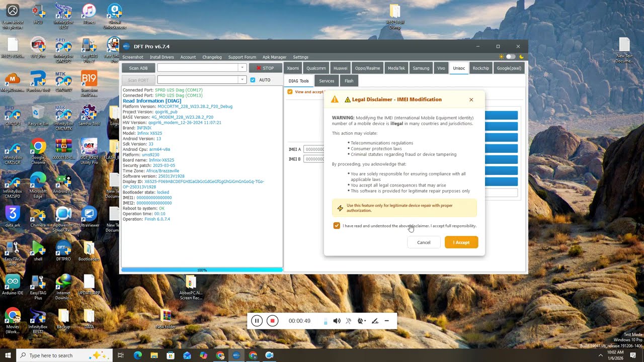Open the iTunes desktop icon
Screen dimensions: 644x362
tap(89, 14)
